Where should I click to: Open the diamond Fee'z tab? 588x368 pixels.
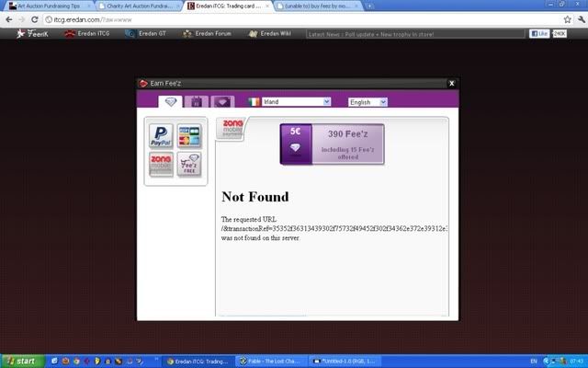(170, 102)
